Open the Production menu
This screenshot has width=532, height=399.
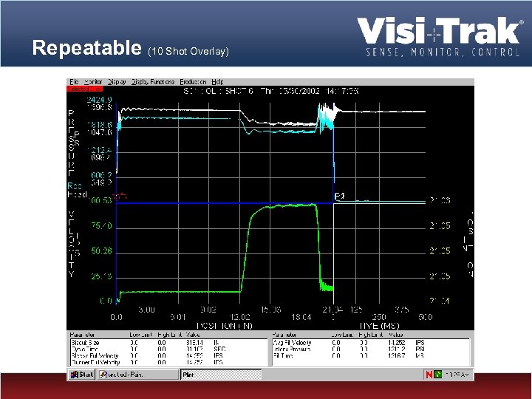193,82
